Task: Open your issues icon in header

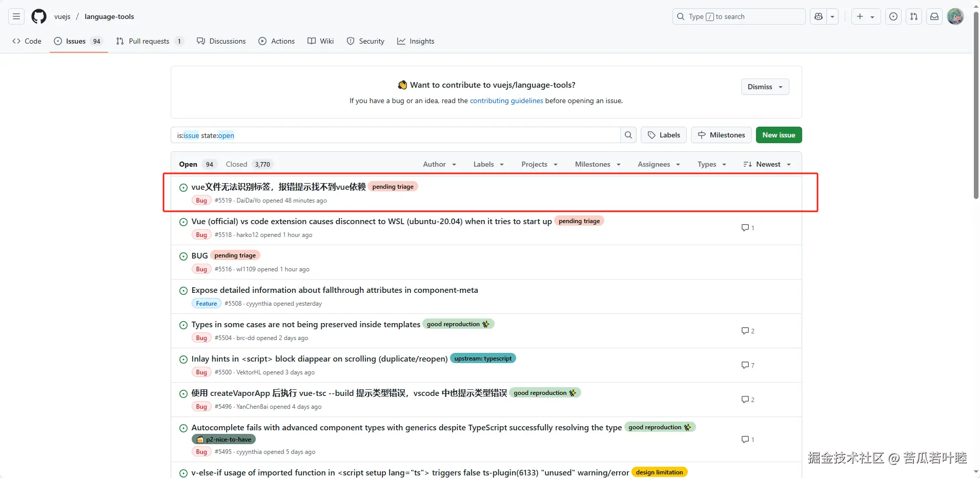Action: click(x=893, y=16)
